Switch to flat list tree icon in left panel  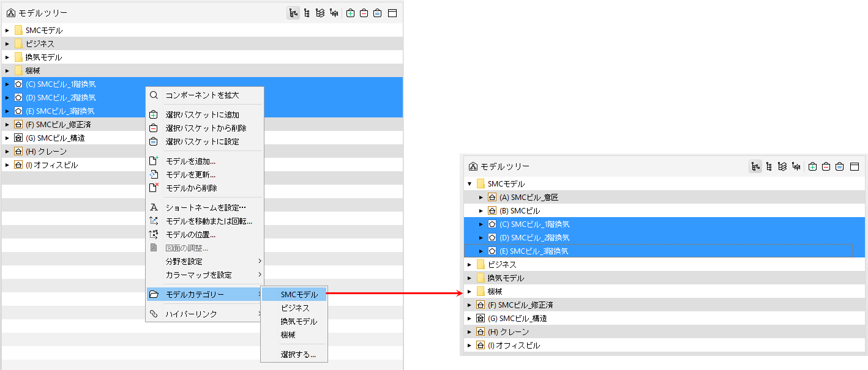point(306,13)
